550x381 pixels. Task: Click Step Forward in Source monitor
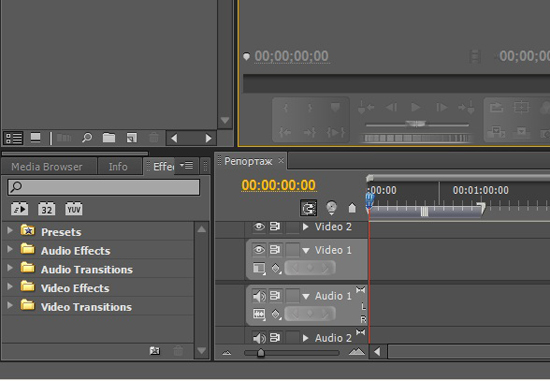pyautogui.click(x=442, y=107)
